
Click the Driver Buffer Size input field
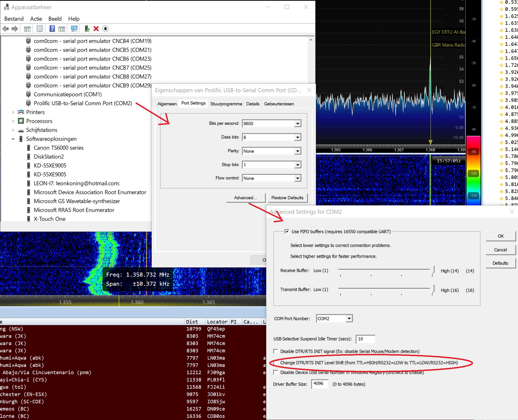(x=320, y=384)
